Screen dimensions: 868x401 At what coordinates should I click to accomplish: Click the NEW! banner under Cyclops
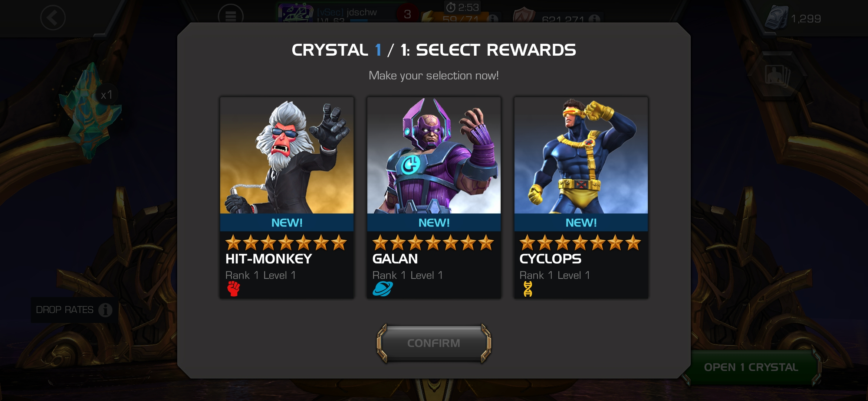[581, 222]
